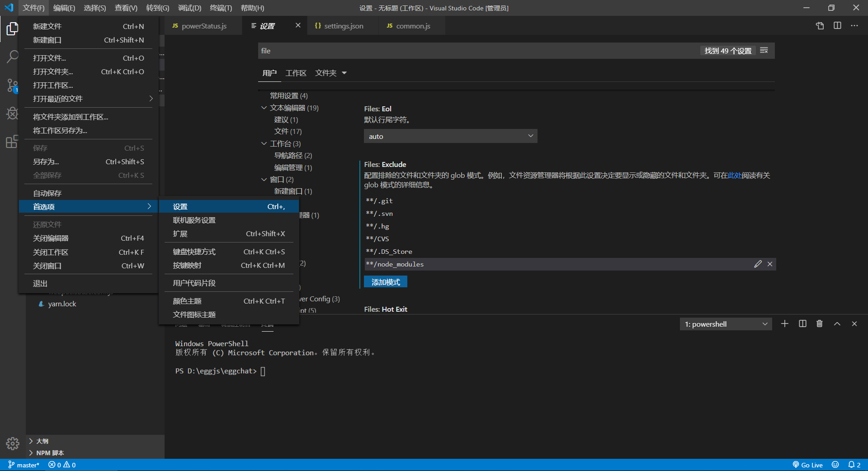868x471 pixels.
Task: Open settings.json via the editor toolbar icon
Action: pos(820,26)
